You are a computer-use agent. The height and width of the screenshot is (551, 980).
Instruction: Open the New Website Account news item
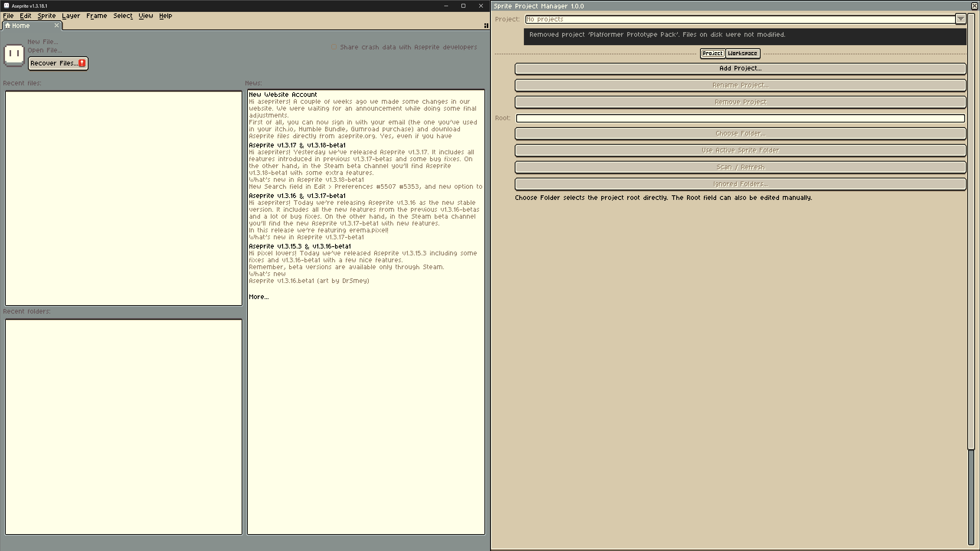(x=283, y=95)
